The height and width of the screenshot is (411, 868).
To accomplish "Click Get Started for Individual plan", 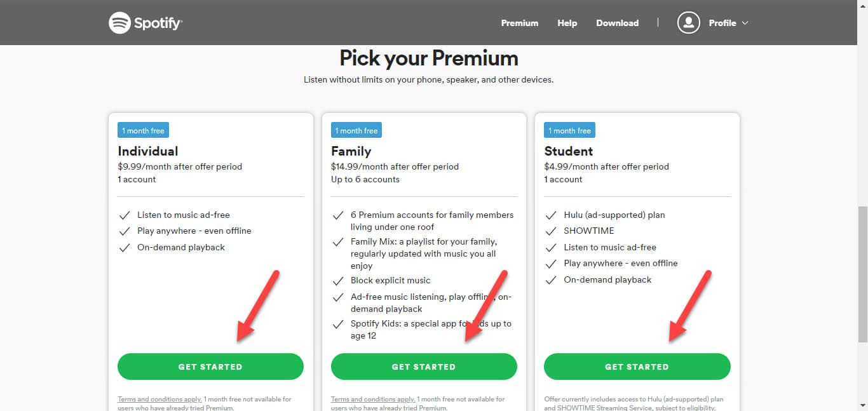I will [x=210, y=367].
